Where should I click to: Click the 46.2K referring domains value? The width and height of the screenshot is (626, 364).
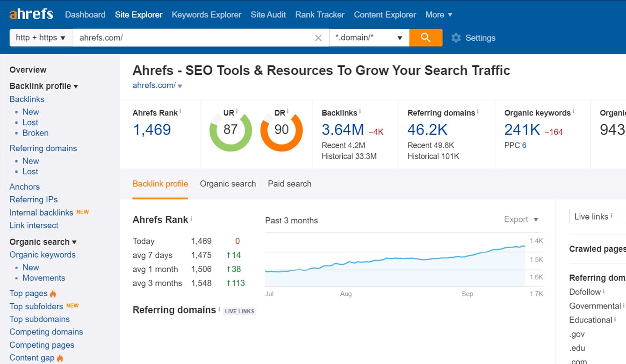coord(427,129)
